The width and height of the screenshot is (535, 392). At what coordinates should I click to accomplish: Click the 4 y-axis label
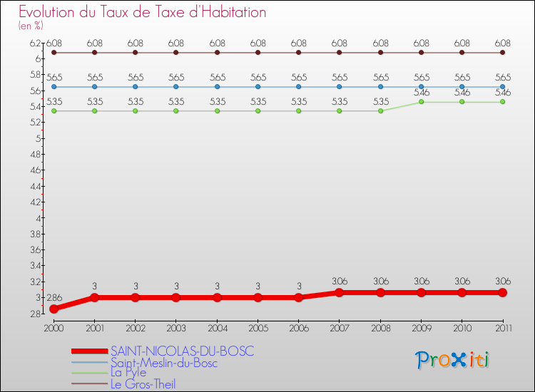click(39, 218)
